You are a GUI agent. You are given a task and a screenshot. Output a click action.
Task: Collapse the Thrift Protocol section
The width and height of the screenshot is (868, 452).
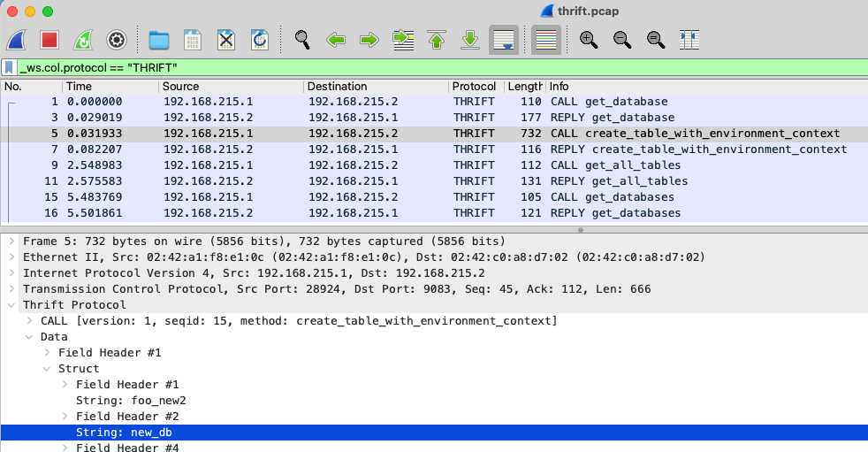point(11,305)
